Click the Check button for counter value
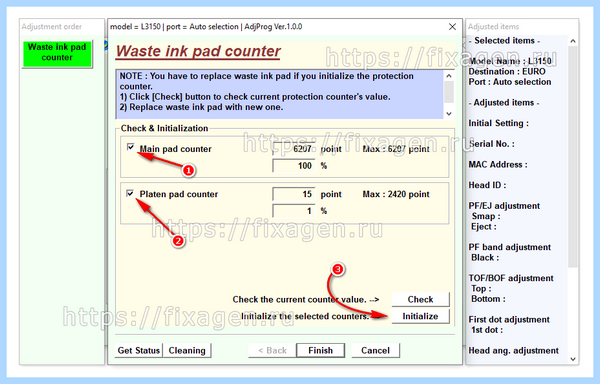600x384 pixels. click(420, 299)
